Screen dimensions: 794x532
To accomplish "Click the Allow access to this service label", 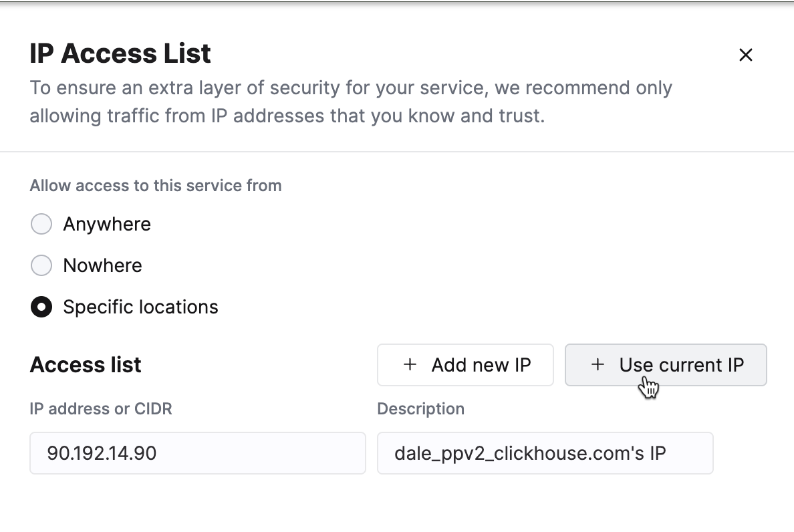I will [x=155, y=185].
